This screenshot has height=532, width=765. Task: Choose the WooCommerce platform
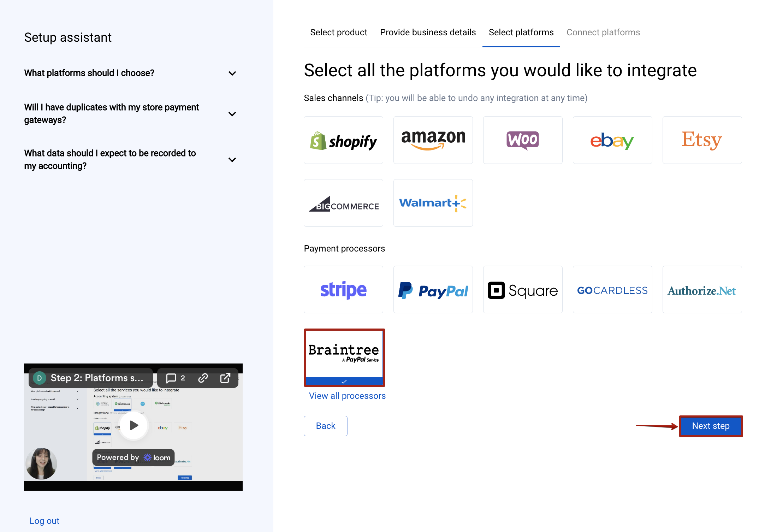522,140
